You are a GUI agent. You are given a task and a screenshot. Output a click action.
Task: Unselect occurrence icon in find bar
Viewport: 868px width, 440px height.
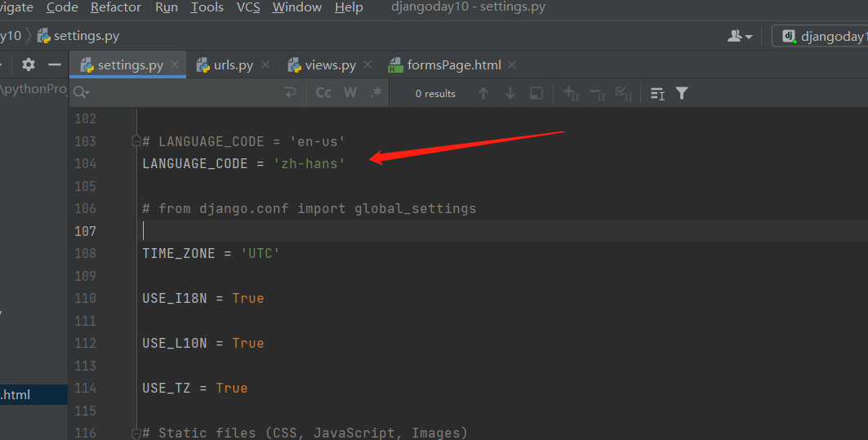coord(597,94)
